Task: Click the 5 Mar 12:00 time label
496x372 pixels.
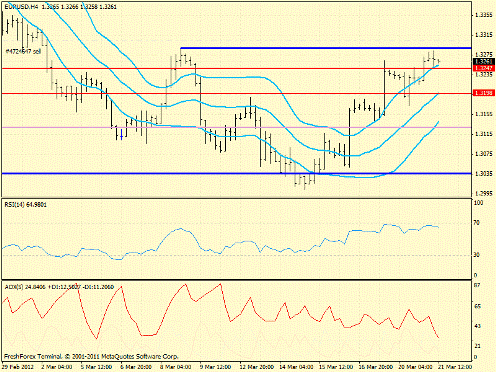Action: 96,367
